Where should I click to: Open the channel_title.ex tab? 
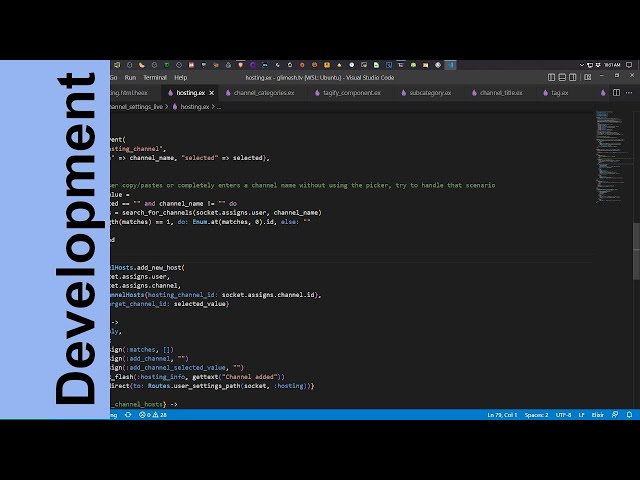(x=501, y=93)
